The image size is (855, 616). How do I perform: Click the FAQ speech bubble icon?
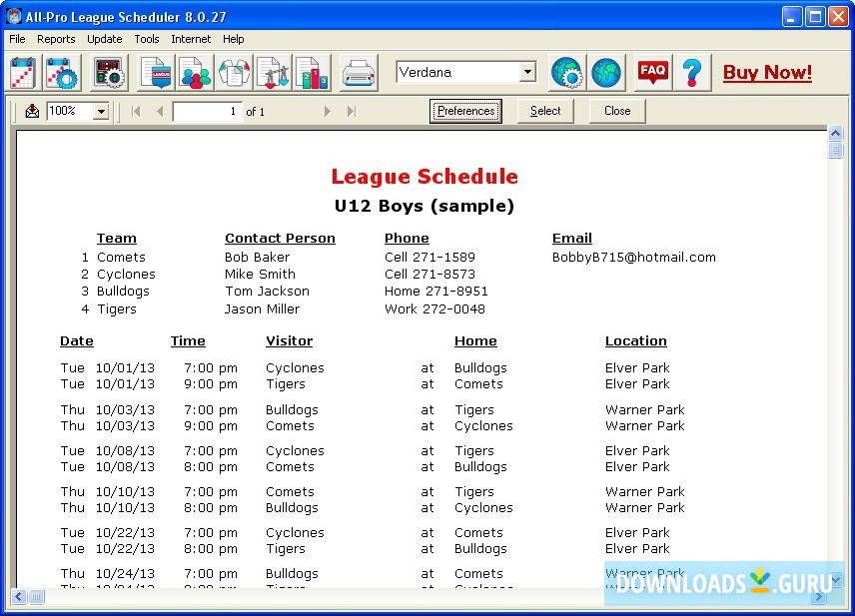[652, 72]
